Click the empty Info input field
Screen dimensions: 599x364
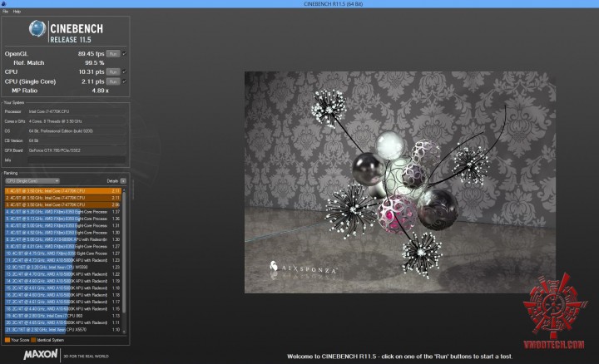pyautogui.click(x=77, y=160)
